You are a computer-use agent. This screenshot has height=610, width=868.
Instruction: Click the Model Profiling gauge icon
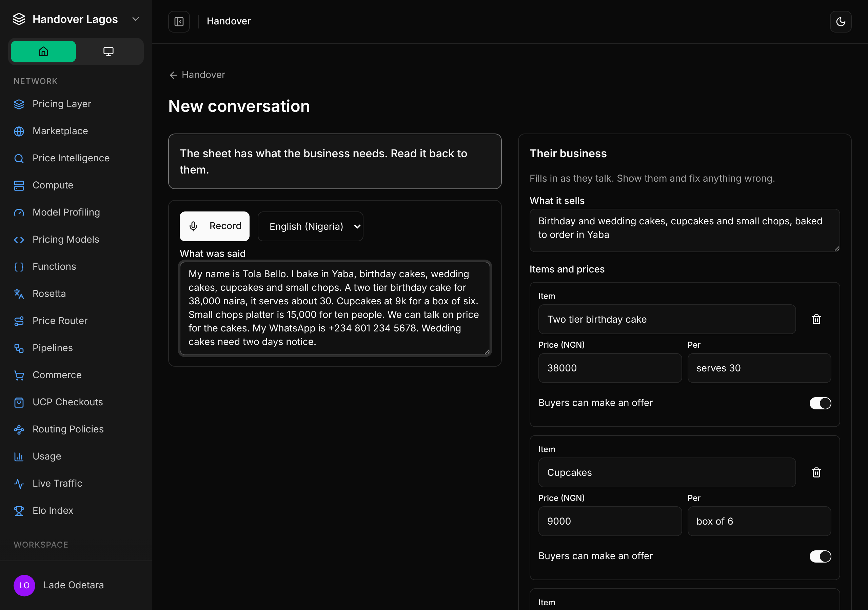(19, 213)
